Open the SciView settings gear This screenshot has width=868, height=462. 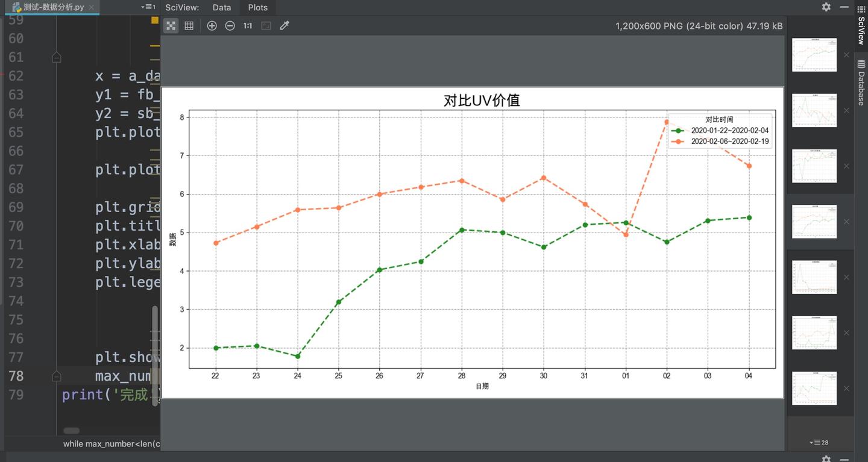[x=825, y=7]
